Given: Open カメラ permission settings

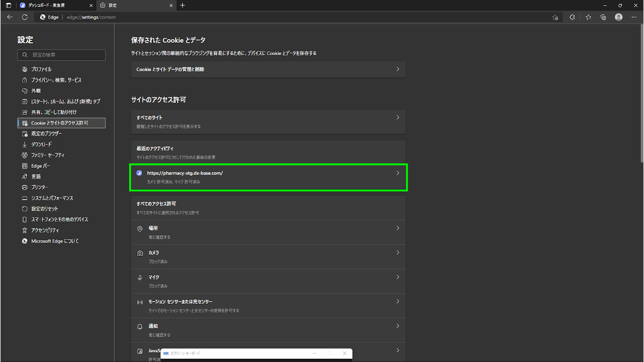Looking at the screenshot, I should click(x=268, y=256).
